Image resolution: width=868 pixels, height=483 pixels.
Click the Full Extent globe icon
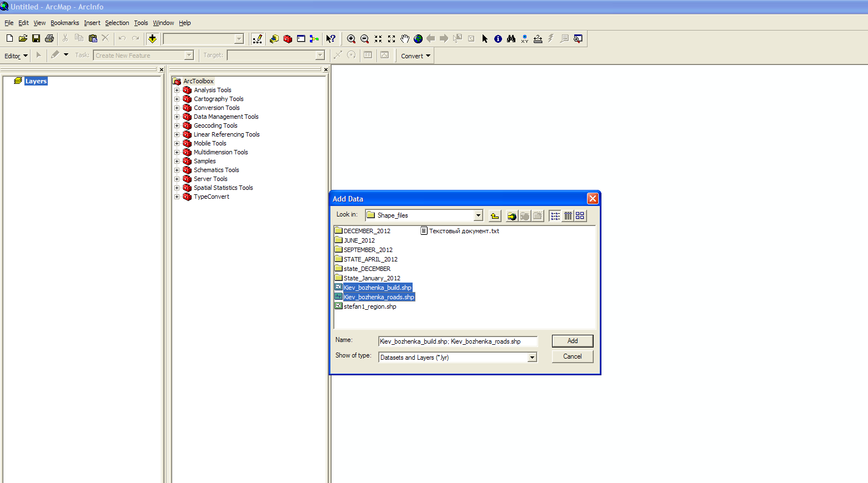418,39
